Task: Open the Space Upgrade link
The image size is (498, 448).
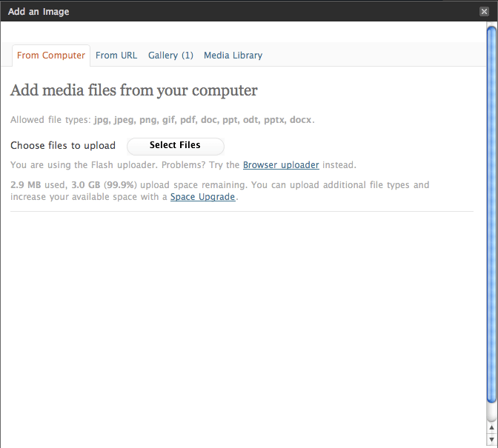Action: [x=203, y=197]
